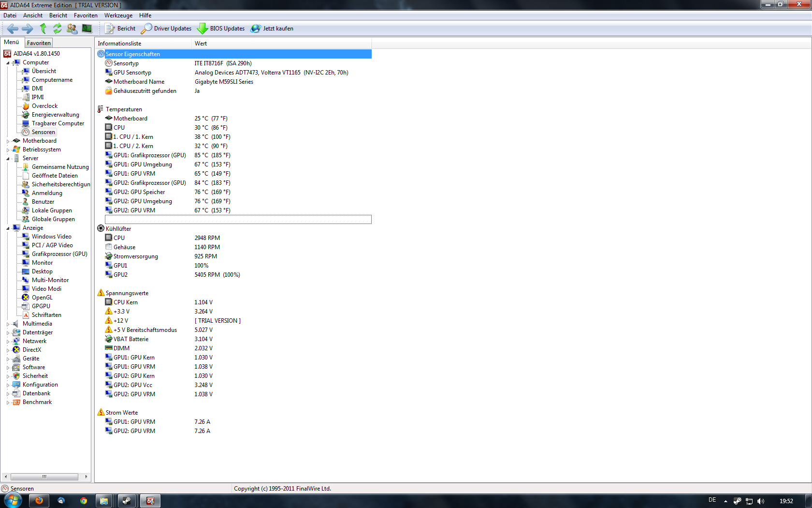Screen dimensions: 812x508
Task: Click the Wert column header
Action: pyautogui.click(x=282, y=44)
